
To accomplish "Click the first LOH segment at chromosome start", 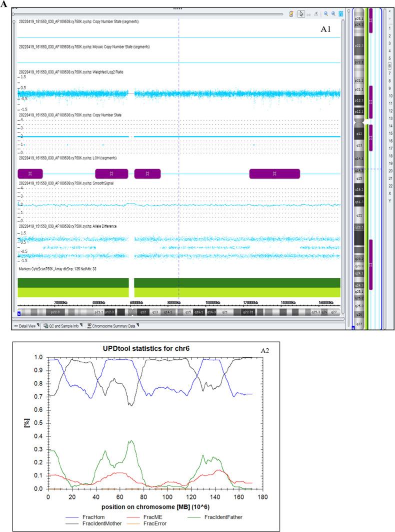I will click(x=30, y=174).
